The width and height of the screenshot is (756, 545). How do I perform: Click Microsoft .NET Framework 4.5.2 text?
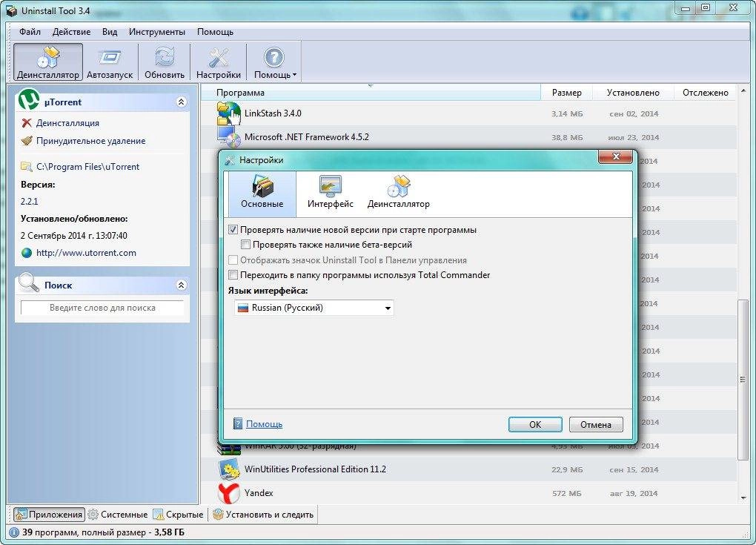[307, 137]
